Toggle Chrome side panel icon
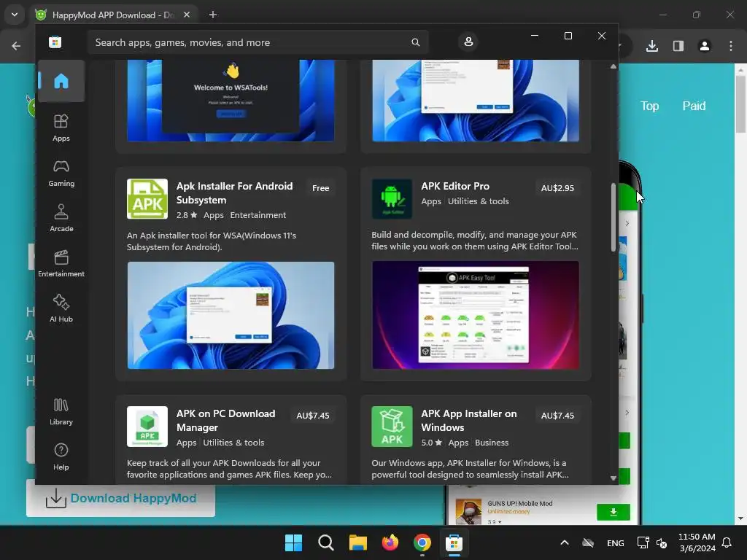This screenshot has width=747, height=560. click(x=678, y=46)
